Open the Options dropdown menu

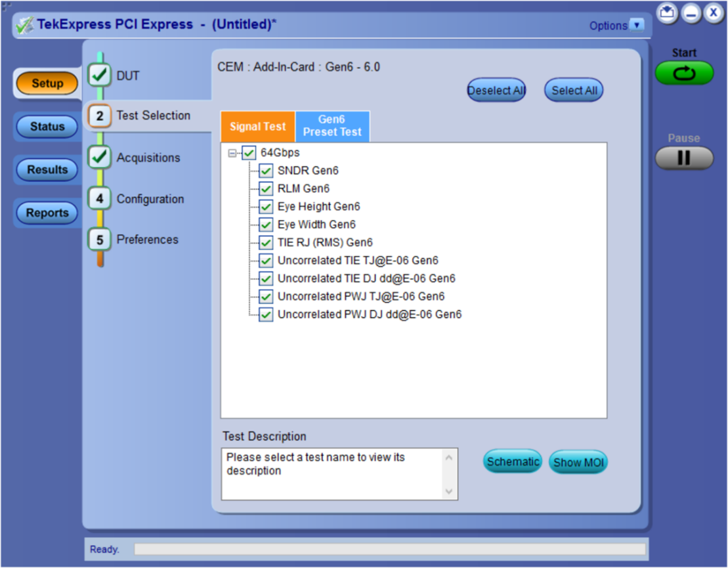click(637, 26)
